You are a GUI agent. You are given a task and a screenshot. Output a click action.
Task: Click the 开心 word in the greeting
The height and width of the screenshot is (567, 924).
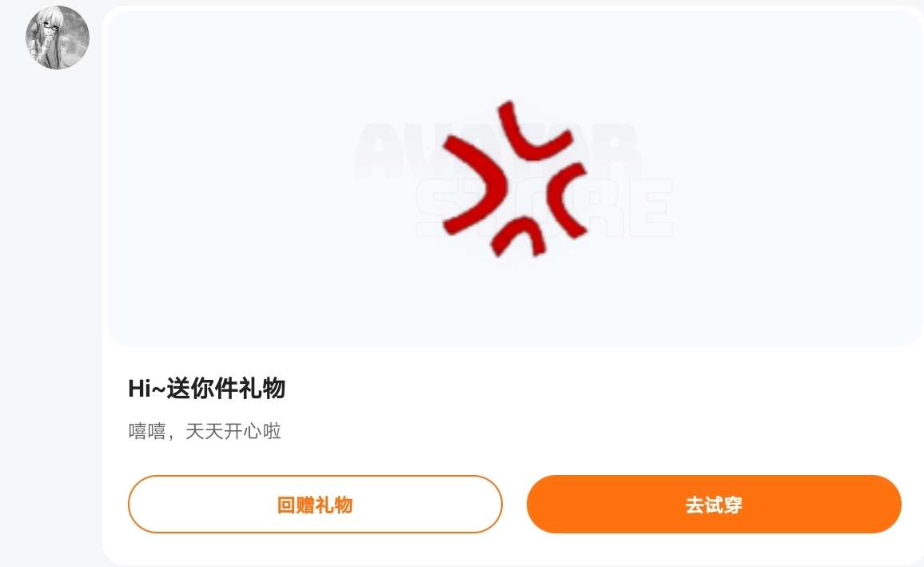click(x=243, y=431)
